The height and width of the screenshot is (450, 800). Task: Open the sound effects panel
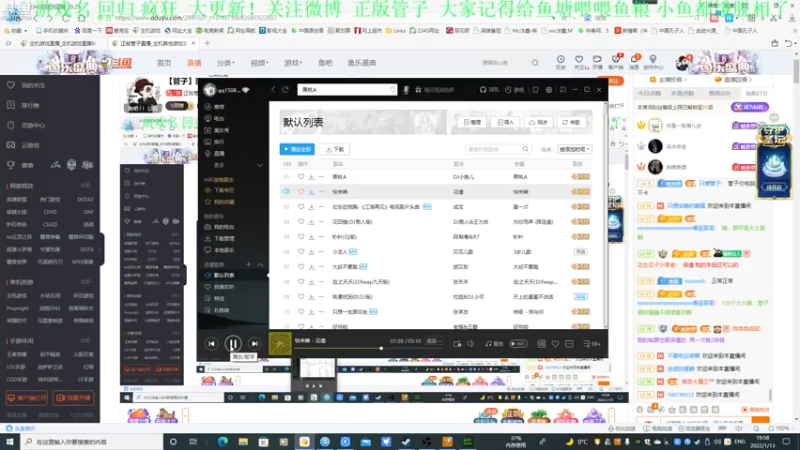tap(494, 344)
